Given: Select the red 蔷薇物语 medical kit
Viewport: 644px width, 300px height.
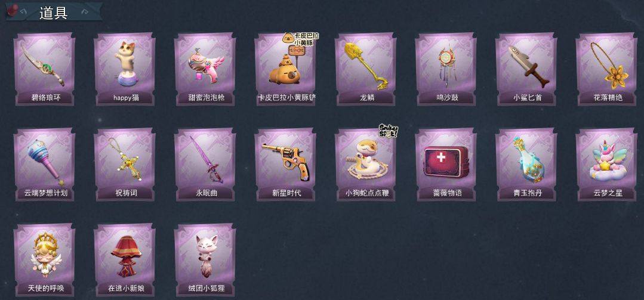Looking at the screenshot, I should pos(446,165).
